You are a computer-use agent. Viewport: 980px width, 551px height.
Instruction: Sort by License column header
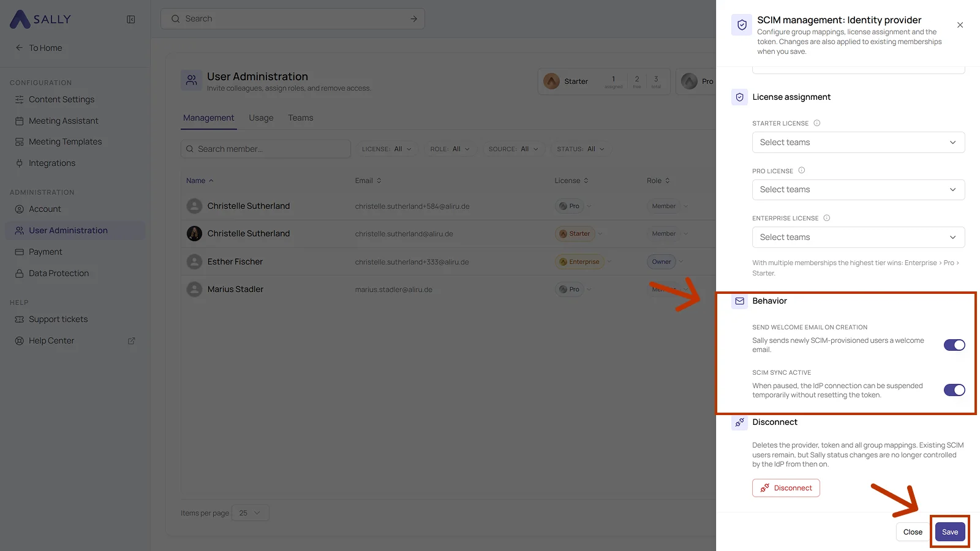pos(571,181)
